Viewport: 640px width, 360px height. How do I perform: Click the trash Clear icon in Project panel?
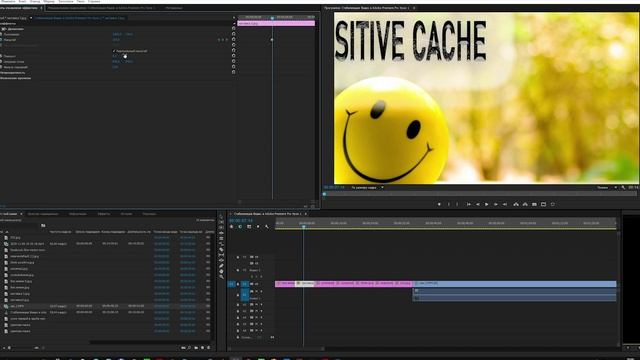[x=209, y=348]
